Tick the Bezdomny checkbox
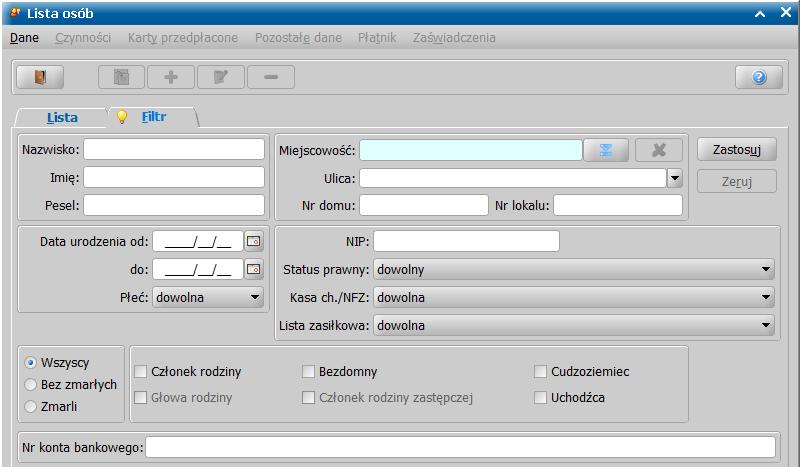Screen dimensions: 800x467 [x=308, y=372]
